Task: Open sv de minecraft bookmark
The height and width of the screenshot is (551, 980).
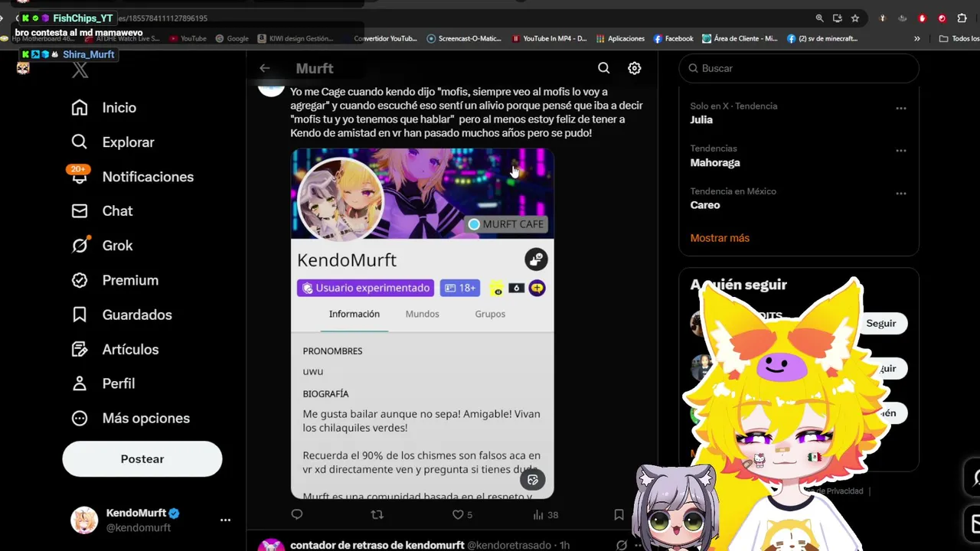Action: tap(823, 38)
